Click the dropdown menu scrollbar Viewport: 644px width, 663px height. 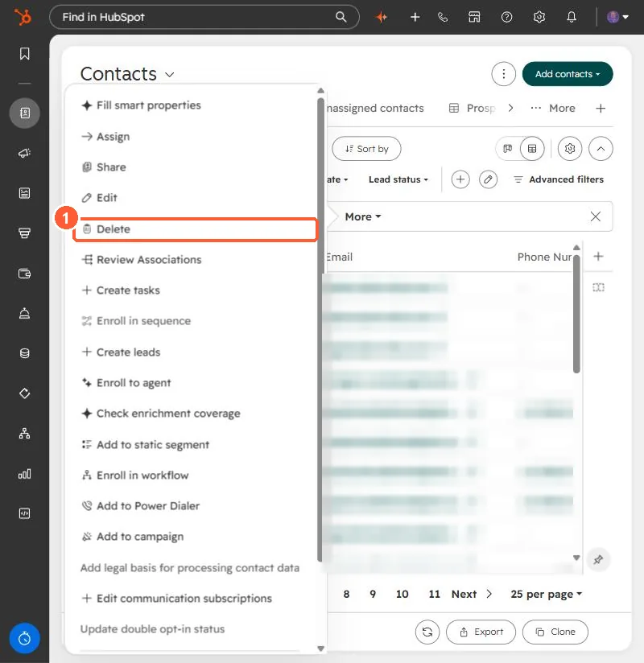click(320, 330)
